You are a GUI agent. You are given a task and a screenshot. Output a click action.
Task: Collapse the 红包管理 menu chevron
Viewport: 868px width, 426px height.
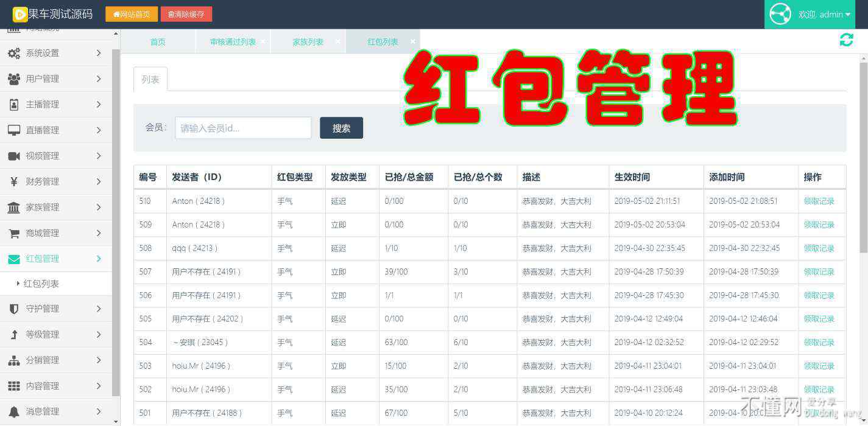pos(99,259)
